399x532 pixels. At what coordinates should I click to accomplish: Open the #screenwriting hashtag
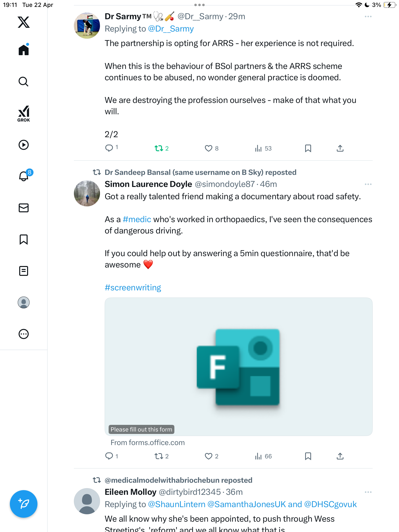pyautogui.click(x=133, y=287)
